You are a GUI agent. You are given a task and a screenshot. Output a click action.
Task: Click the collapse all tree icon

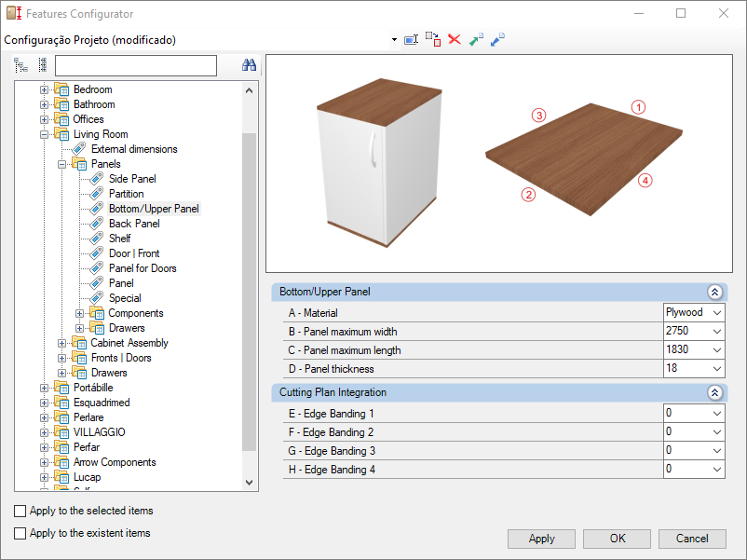43,65
